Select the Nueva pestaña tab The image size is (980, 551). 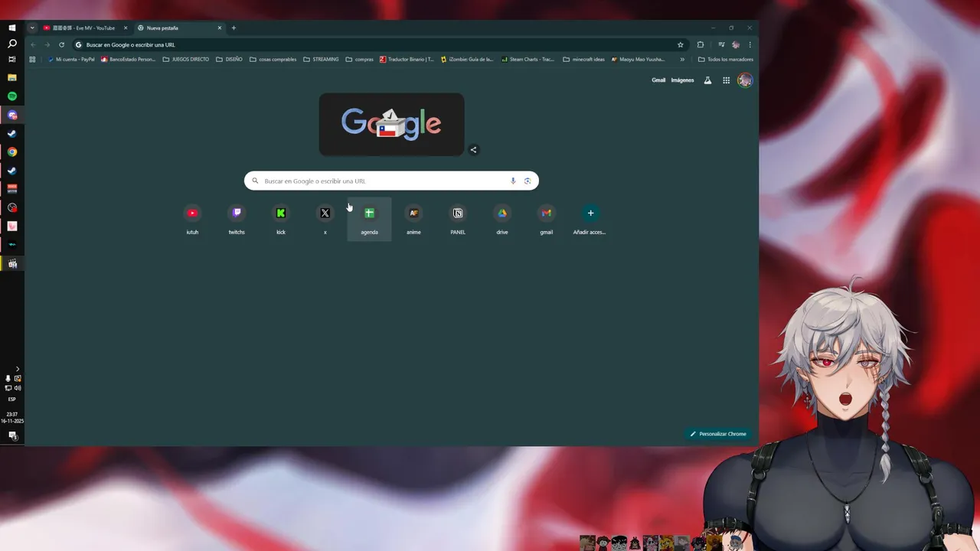[x=179, y=28]
